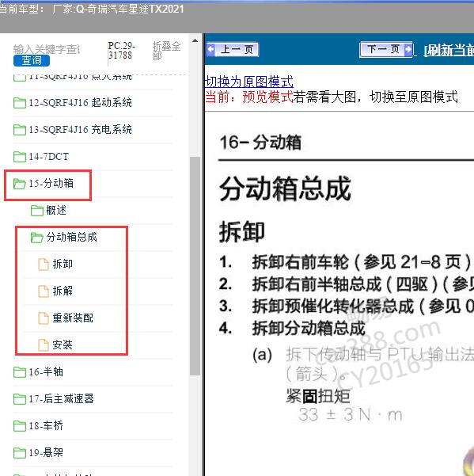Click the 33 ± 3 N·m torque value
The width and height of the screenshot is (474, 476).
coord(351,415)
